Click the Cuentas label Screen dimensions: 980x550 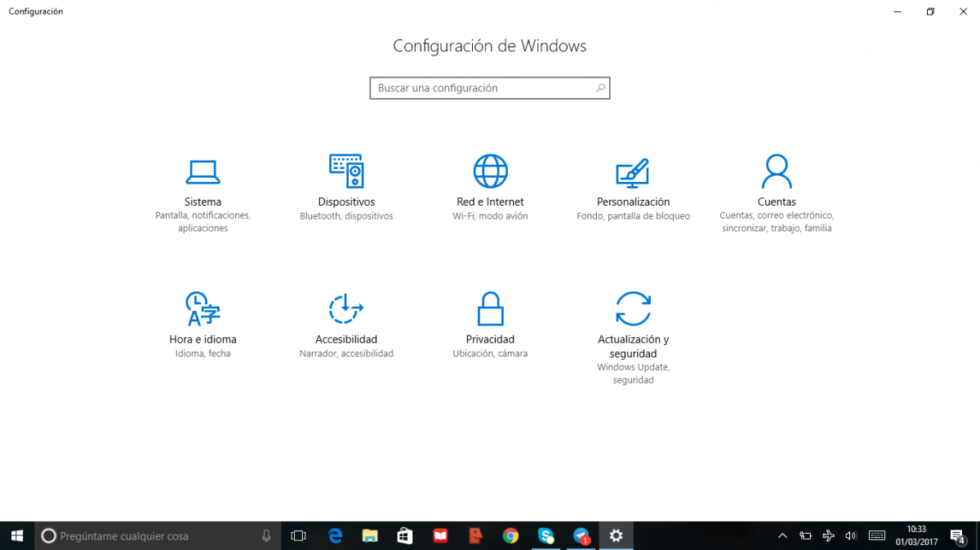pos(777,202)
